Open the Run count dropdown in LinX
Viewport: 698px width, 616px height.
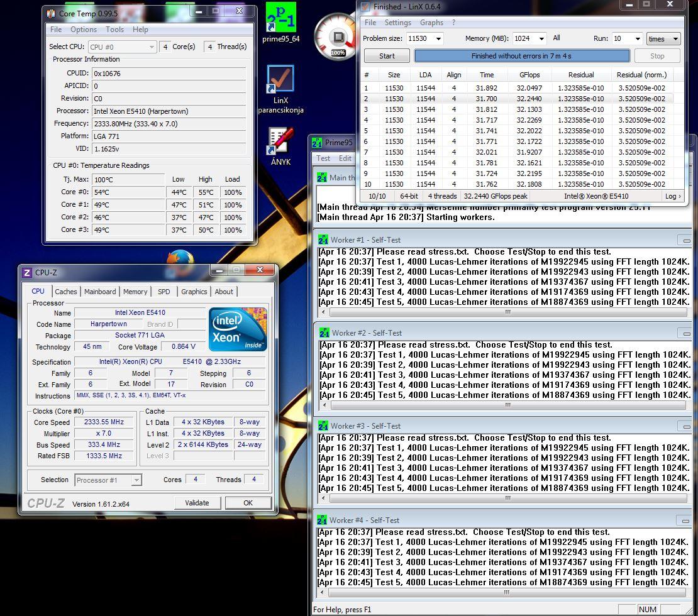(x=638, y=39)
